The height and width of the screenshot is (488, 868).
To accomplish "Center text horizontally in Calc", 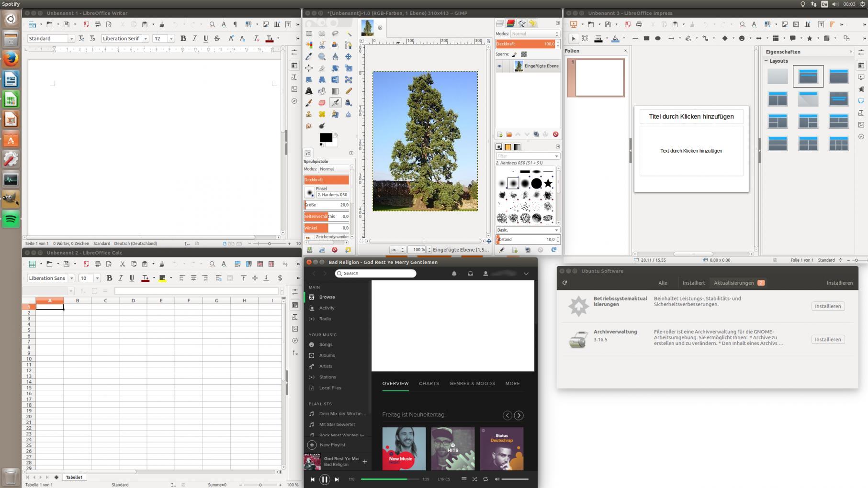I will 193,278.
